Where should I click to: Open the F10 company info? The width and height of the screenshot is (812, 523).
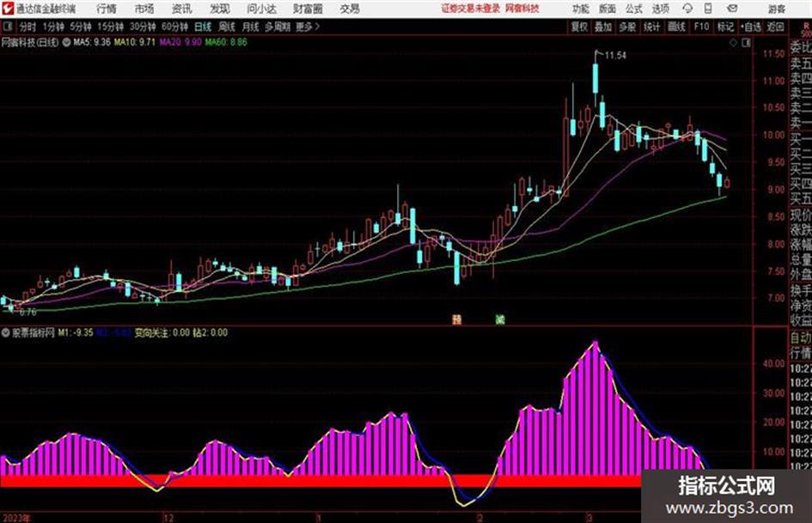(x=701, y=27)
